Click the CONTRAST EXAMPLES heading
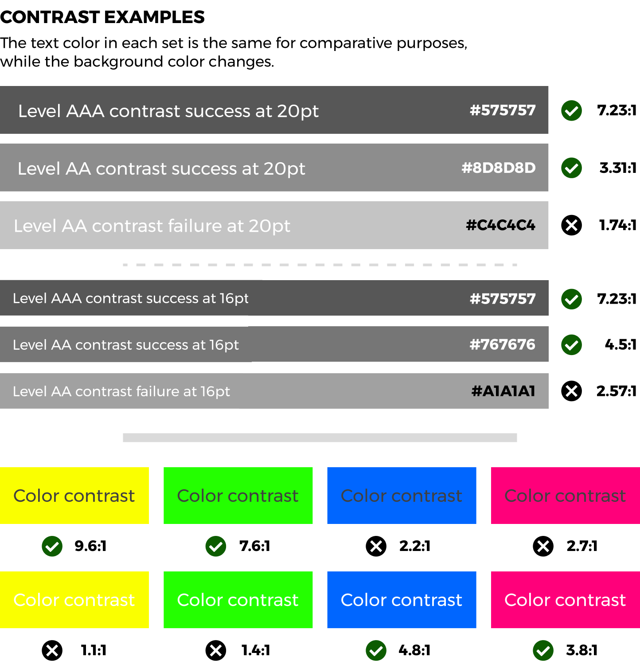This screenshot has width=640, height=672. click(102, 17)
